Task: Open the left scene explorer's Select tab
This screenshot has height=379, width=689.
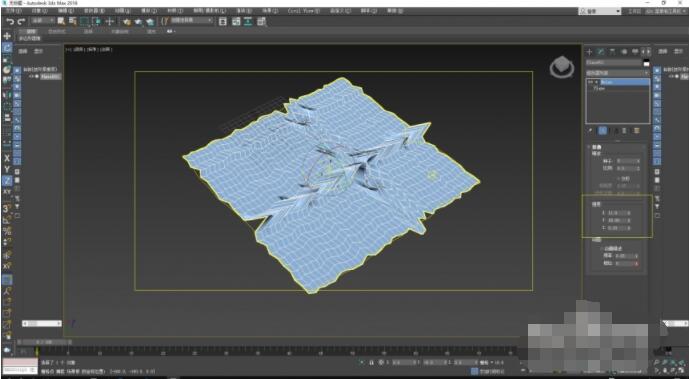Action: click(x=23, y=51)
